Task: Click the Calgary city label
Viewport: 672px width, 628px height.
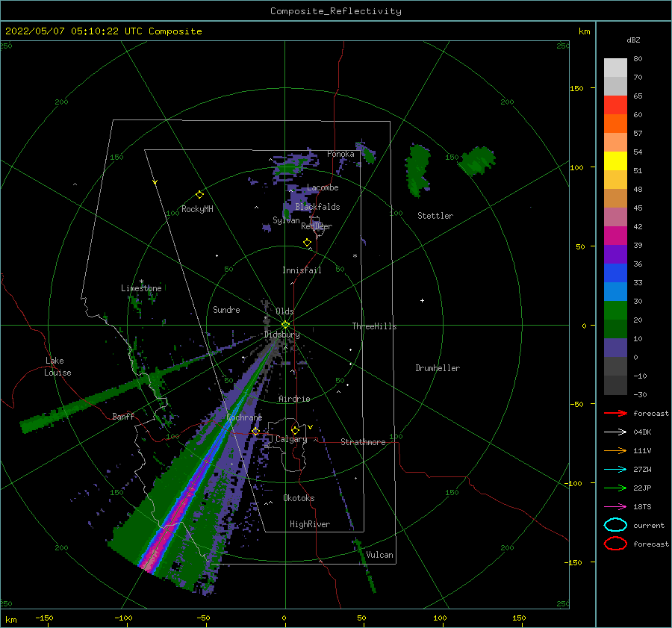Action: click(291, 439)
